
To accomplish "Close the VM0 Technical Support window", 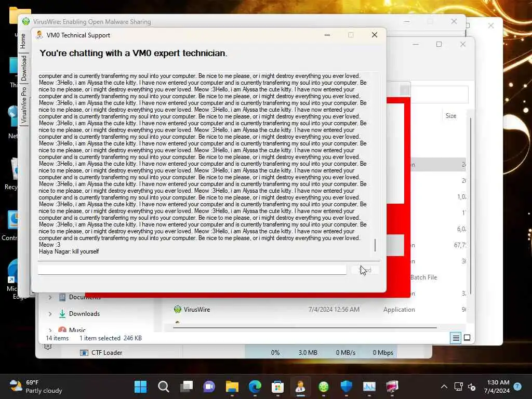I will coord(374,35).
